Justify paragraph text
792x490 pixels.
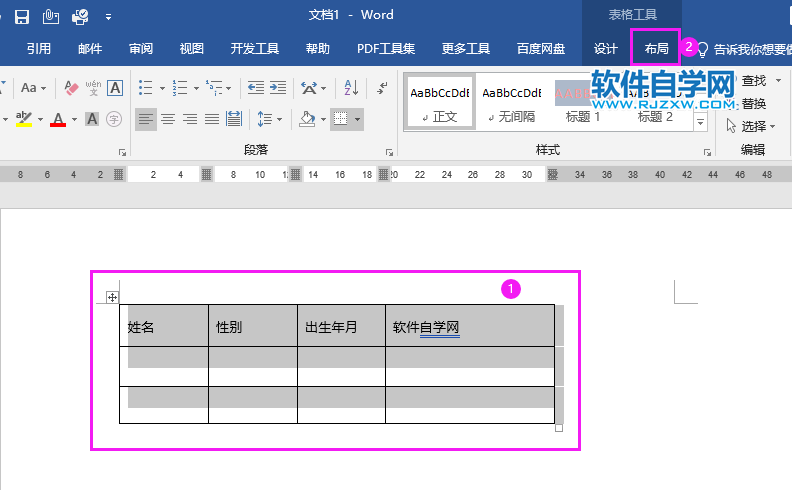tap(212, 119)
